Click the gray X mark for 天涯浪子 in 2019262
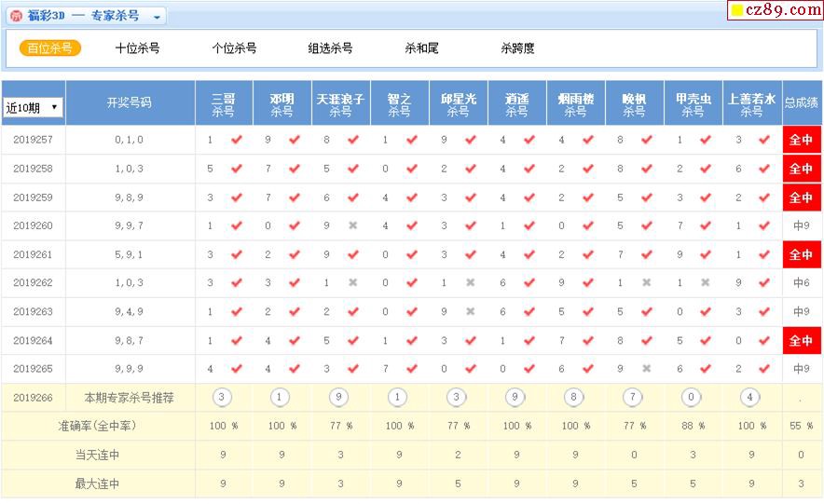This screenshot has height=504, width=824. (x=353, y=282)
